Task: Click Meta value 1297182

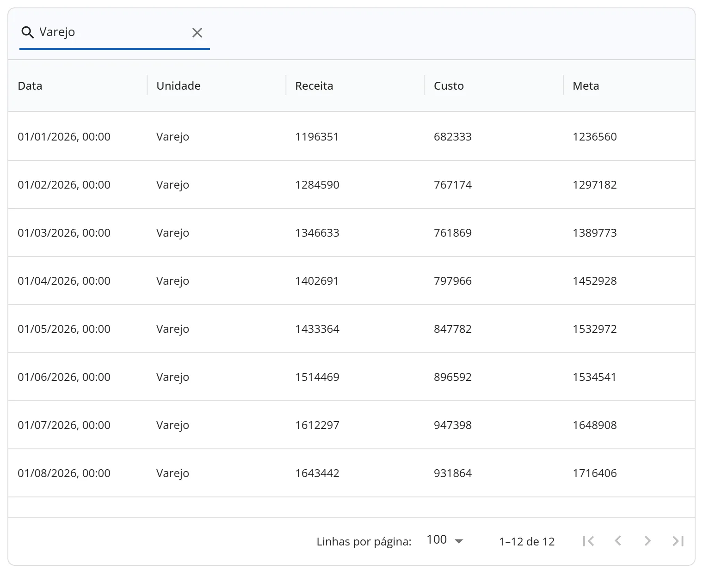Action: tap(595, 185)
